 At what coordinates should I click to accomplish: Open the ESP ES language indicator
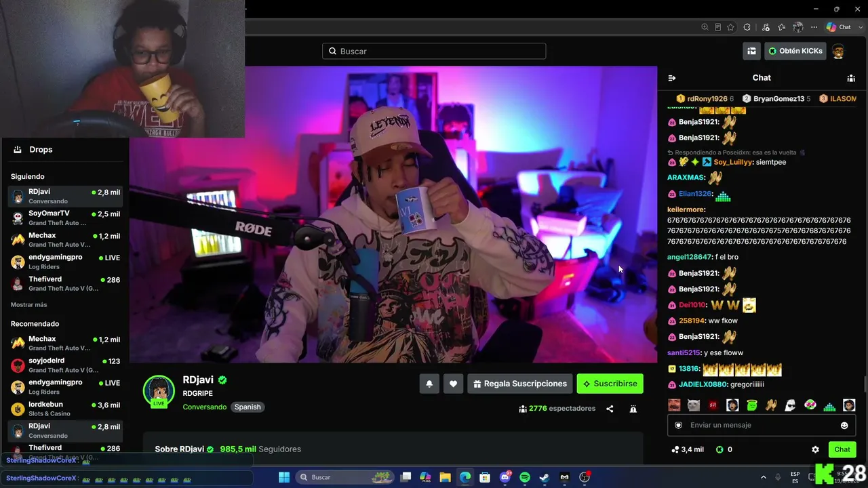pyautogui.click(x=795, y=477)
